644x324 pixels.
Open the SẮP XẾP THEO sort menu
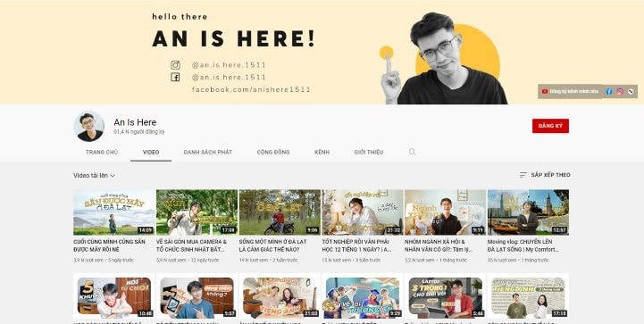[x=545, y=175]
